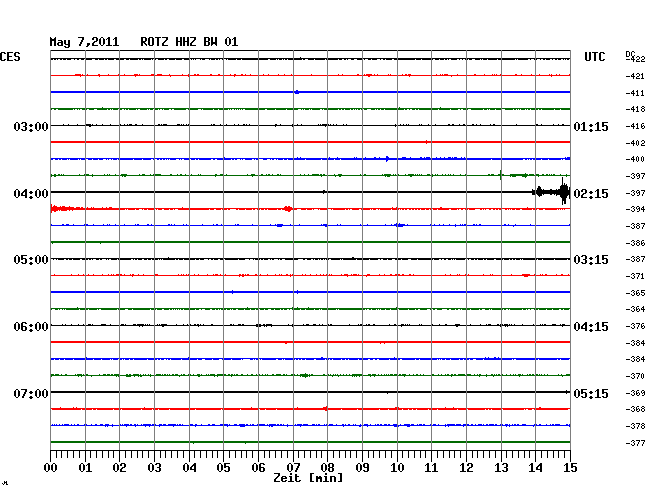Click the green spike near minute 13 above 04:00
The height and width of the screenshot is (494, 650).
click(501, 175)
